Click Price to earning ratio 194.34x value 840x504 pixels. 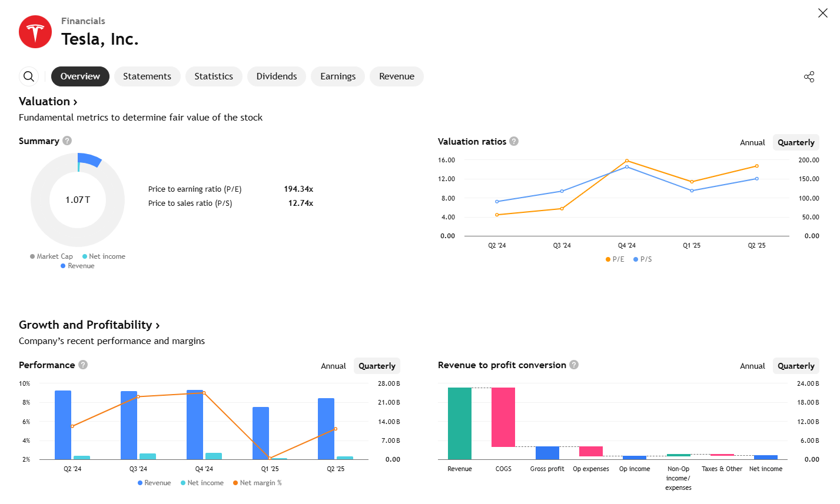point(298,189)
